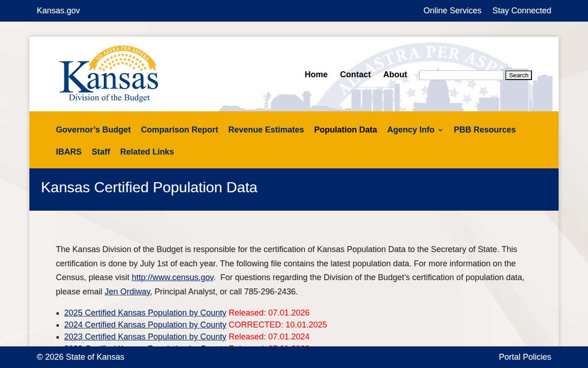The height and width of the screenshot is (368, 588).
Task: Open the IBARS menu item
Action: [69, 152]
